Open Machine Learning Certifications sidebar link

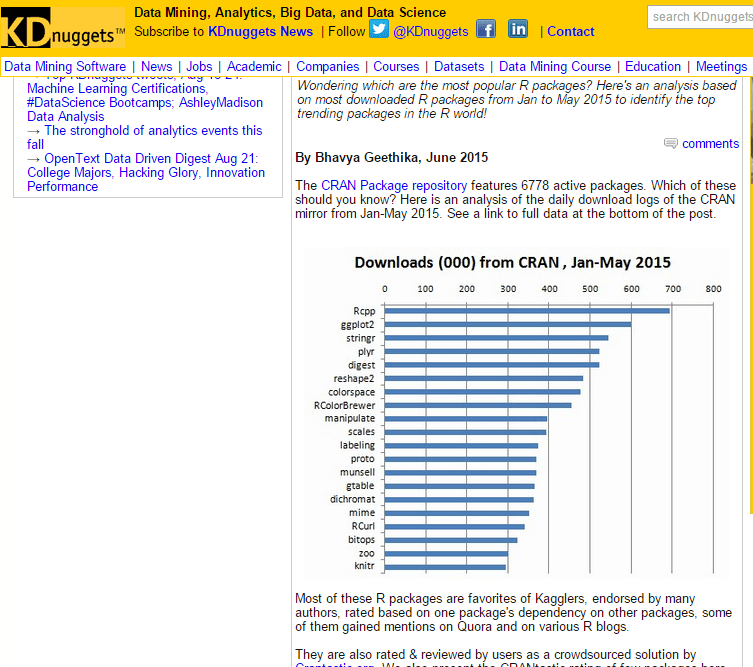[x=145, y=102]
